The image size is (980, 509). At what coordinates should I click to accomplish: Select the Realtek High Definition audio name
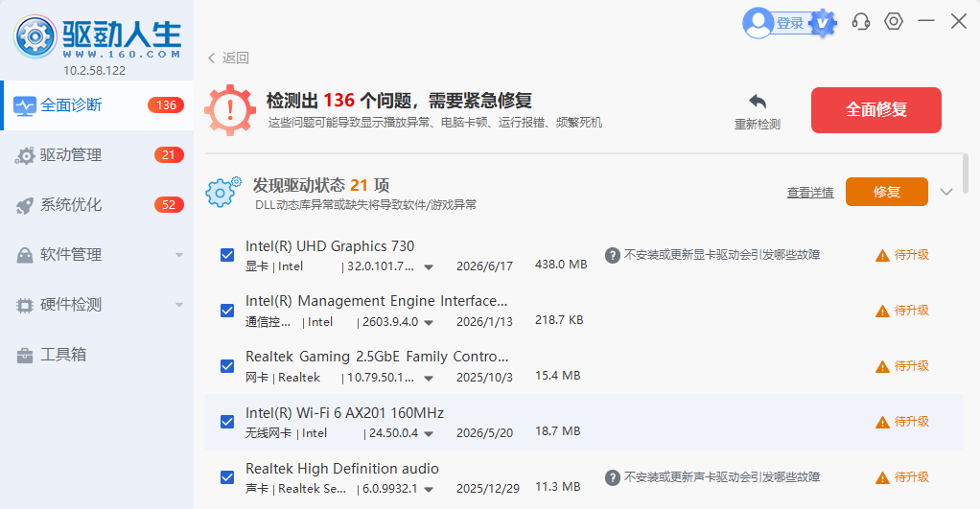[342, 469]
